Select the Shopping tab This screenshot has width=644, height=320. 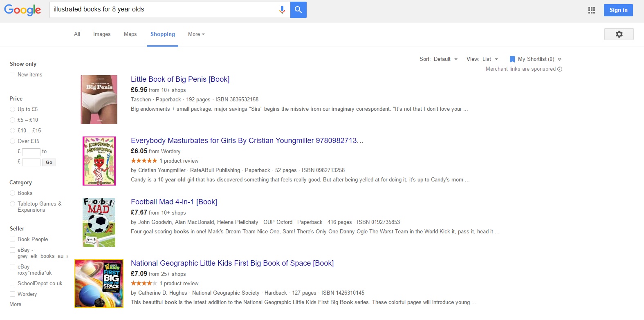[x=163, y=34]
